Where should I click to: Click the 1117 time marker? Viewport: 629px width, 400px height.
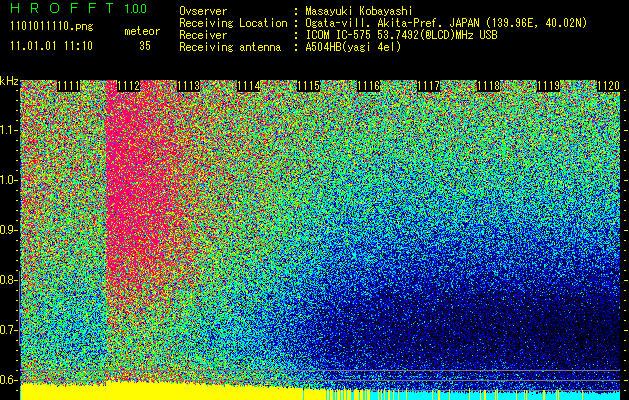pos(428,86)
